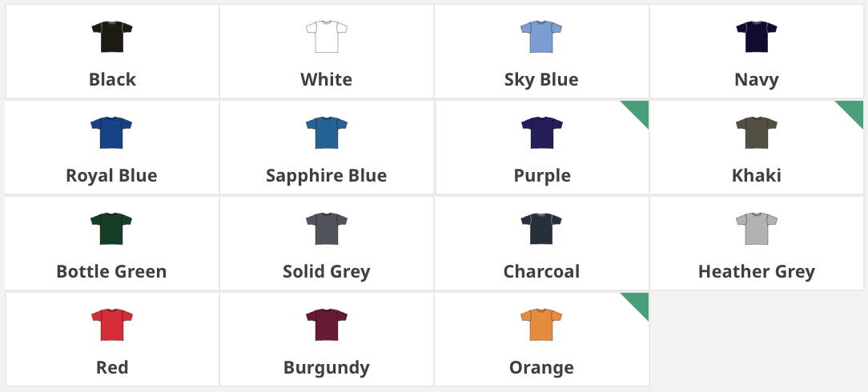The height and width of the screenshot is (392, 868).
Task: Click the Black color label
Action: coord(112,80)
